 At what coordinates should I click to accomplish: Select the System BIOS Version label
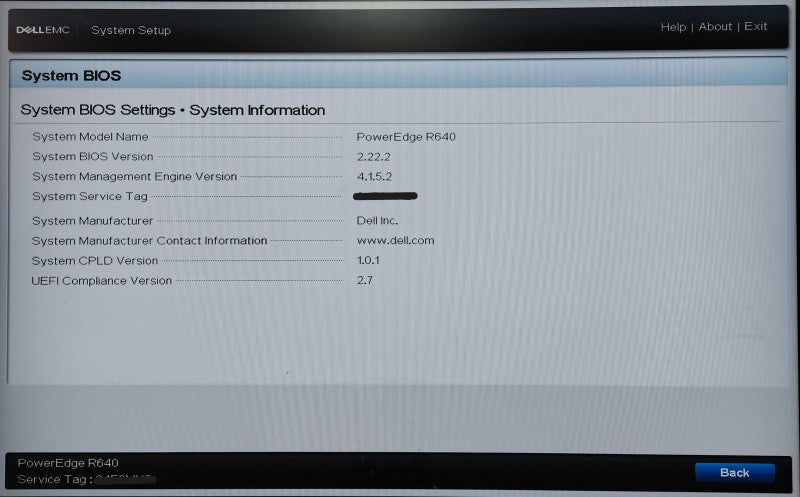tap(92, 157)
